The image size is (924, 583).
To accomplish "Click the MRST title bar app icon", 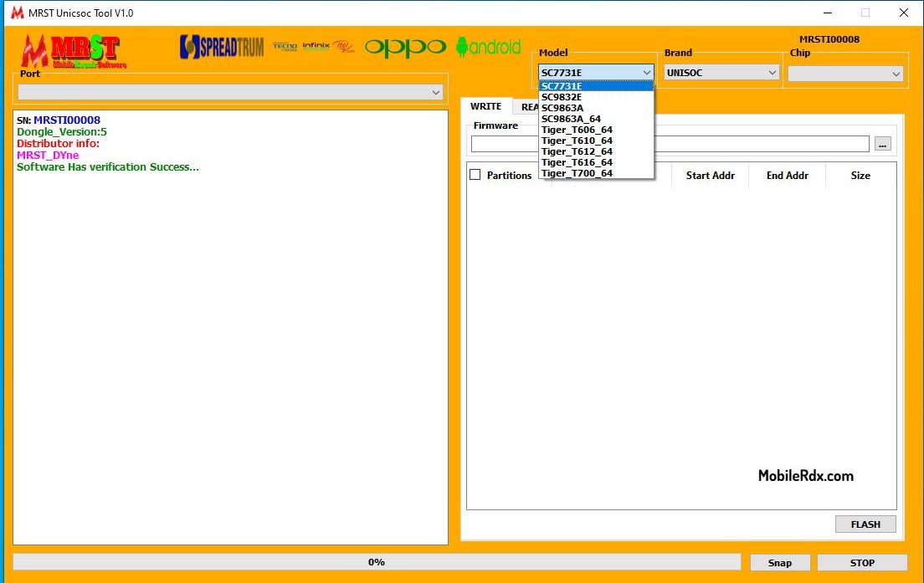I will point(17,13).
